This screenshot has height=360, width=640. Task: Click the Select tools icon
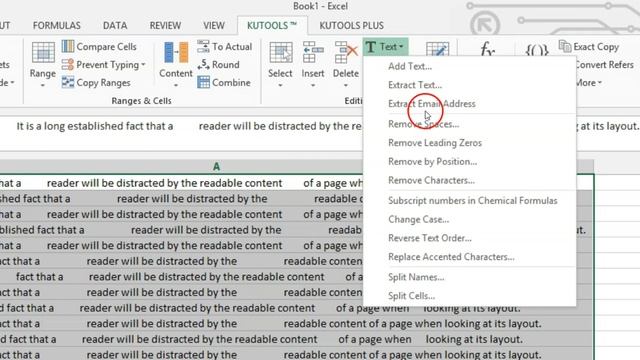click(x=280, y=52)
